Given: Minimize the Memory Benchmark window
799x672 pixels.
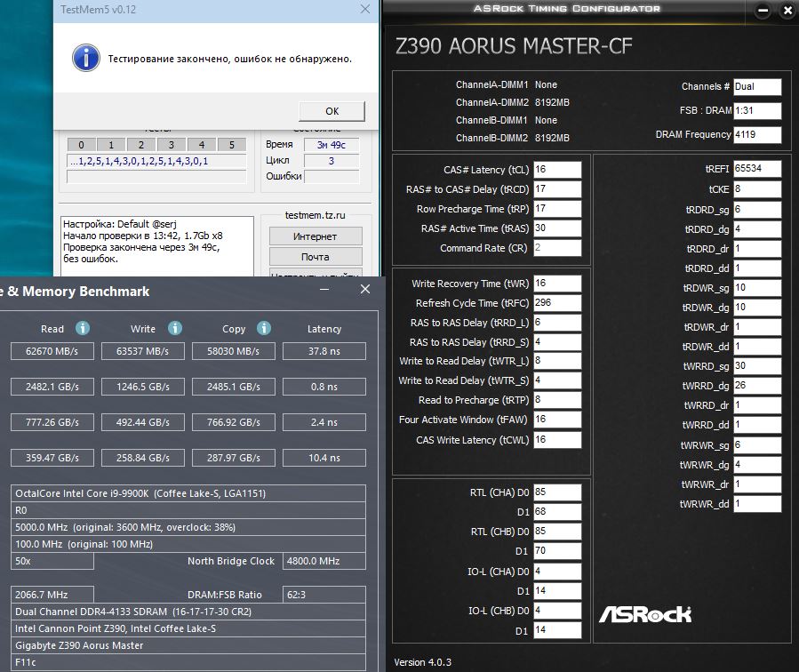Looking at the screenshot, I should click(324, 289).
